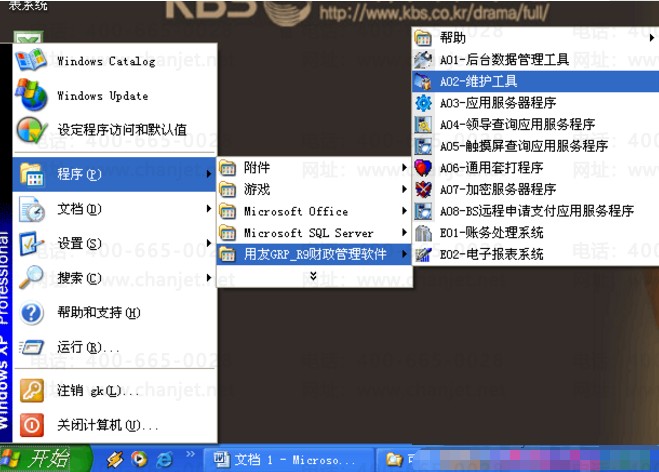Open the Microsoft Office menu entry
This screenshot has height=472, width=659.
[x=314, y=211]
